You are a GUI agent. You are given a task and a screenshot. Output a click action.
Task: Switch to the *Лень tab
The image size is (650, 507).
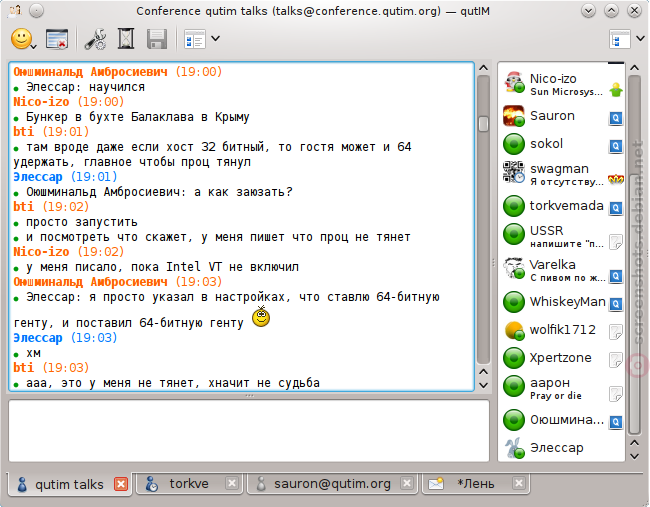[x=475, y=484]
